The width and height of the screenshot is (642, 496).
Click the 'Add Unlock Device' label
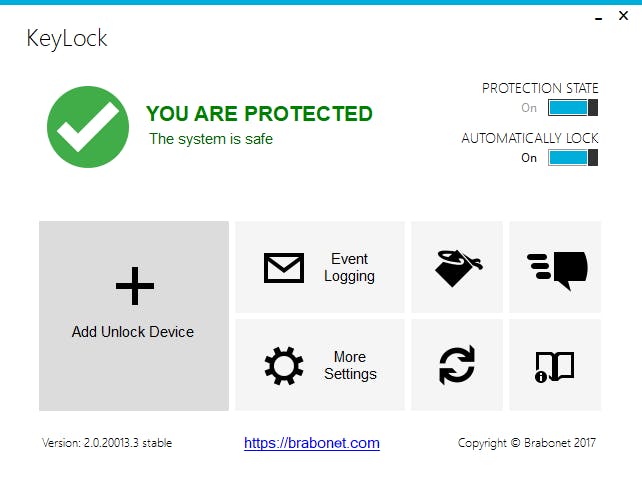tap(133, 332)
